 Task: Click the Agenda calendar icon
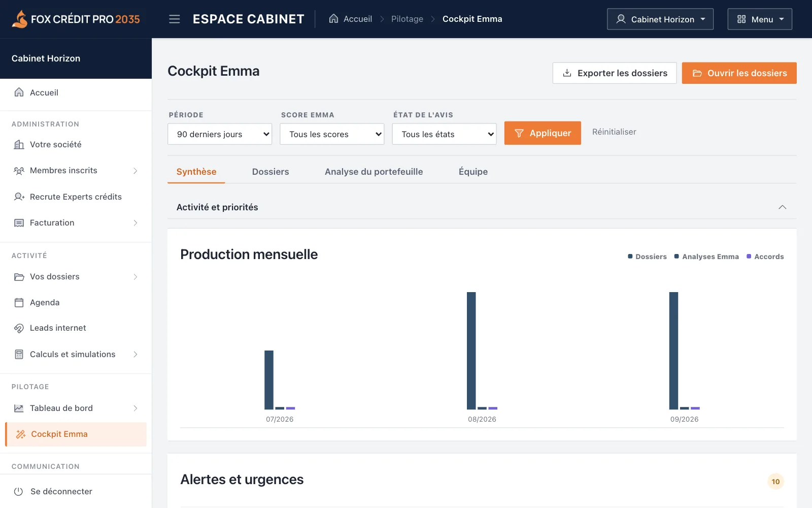19,303
